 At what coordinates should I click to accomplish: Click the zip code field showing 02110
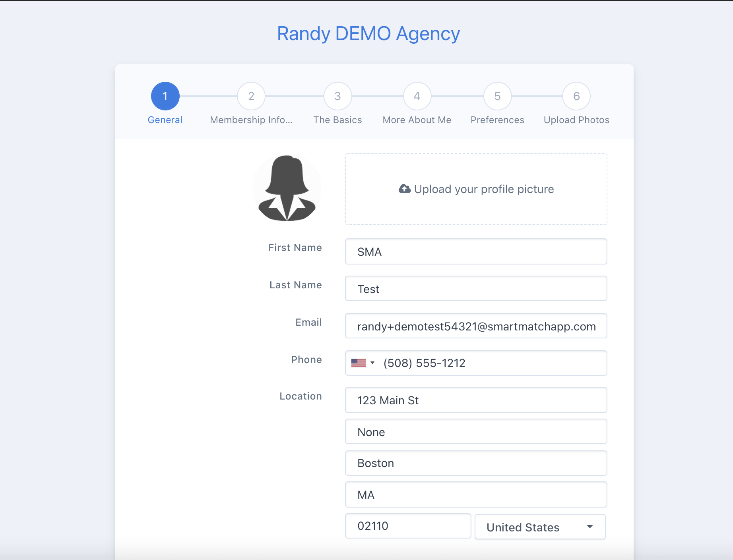click(408, 526)
